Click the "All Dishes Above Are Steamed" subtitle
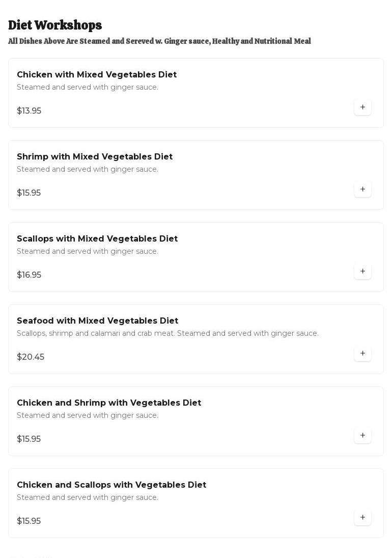The width and height of the screenshot is (392, 558). [159, 41]
